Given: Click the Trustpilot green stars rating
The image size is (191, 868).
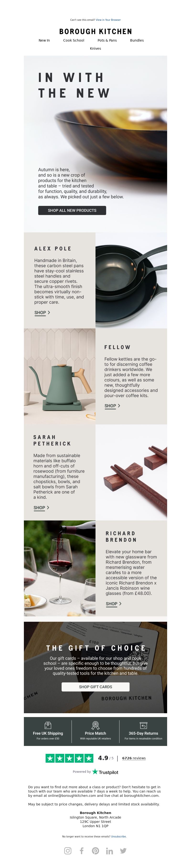Looking at the screenshot, I should [69, 758].
